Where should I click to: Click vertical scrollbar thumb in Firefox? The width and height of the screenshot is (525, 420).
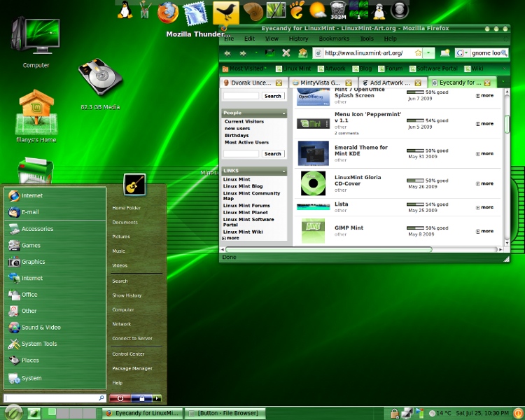tap(507, 124)
